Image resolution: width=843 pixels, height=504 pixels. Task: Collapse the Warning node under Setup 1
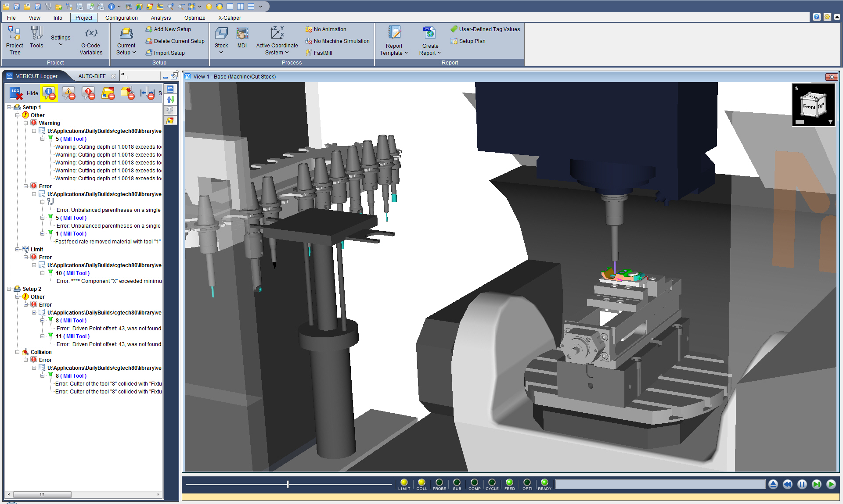(26, 123)
